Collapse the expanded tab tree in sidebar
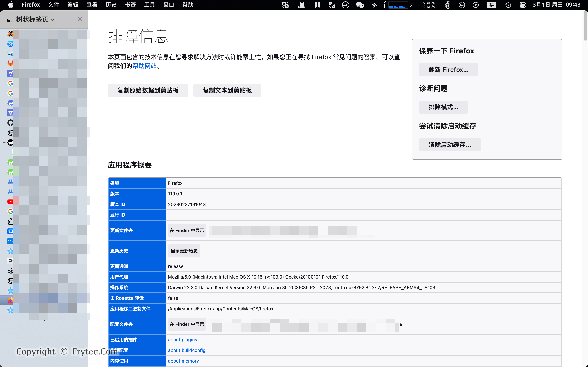The width and height of the screenshot is (588, 367). tap(4, 143)
